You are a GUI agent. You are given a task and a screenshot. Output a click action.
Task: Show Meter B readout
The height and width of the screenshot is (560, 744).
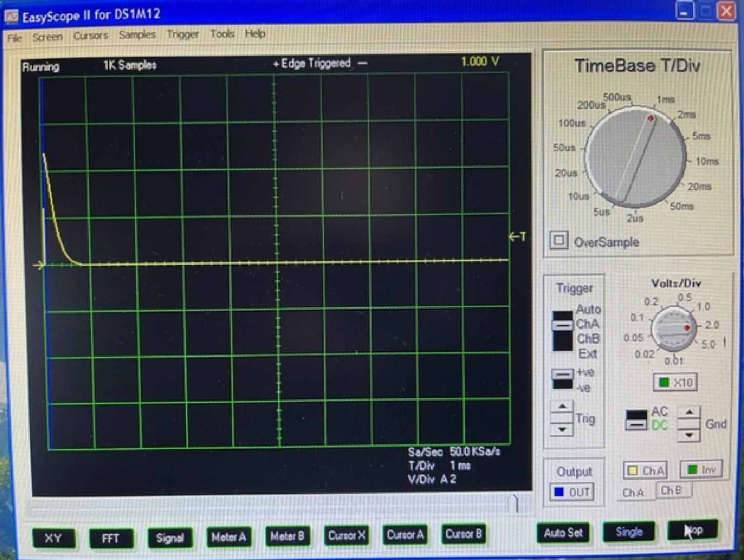pyautogui.click(x=287, y=536)
